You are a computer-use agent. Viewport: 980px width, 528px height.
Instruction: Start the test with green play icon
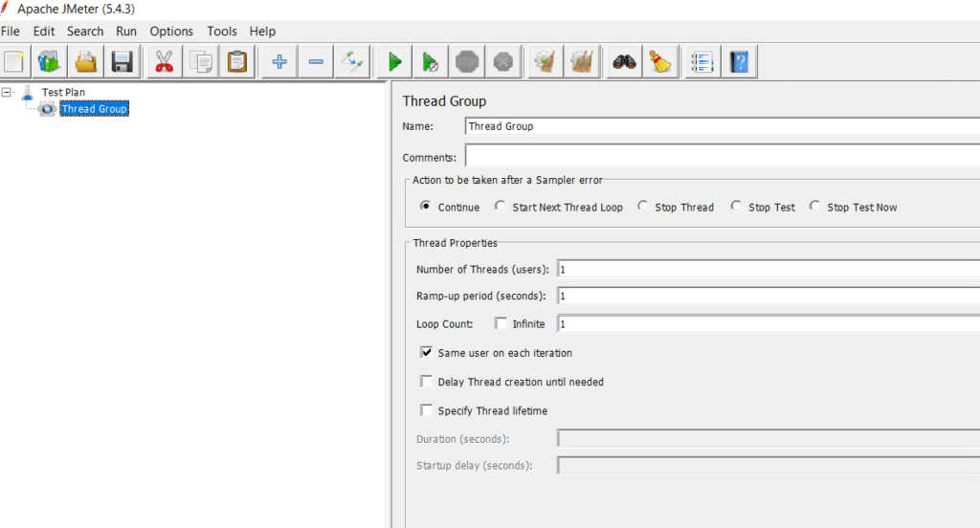pyautogui.click(x=394, y=62)
